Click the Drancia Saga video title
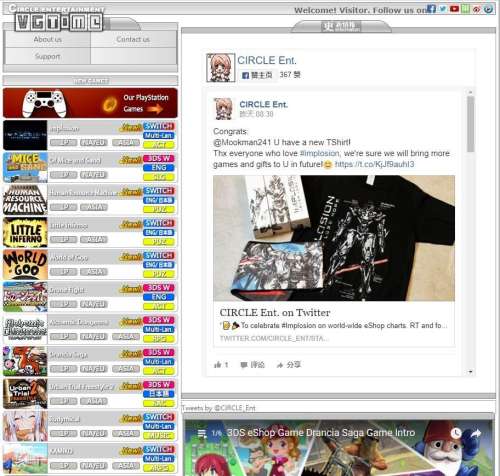The height and width of the screenshot is (476, 500). coord(321,433)
